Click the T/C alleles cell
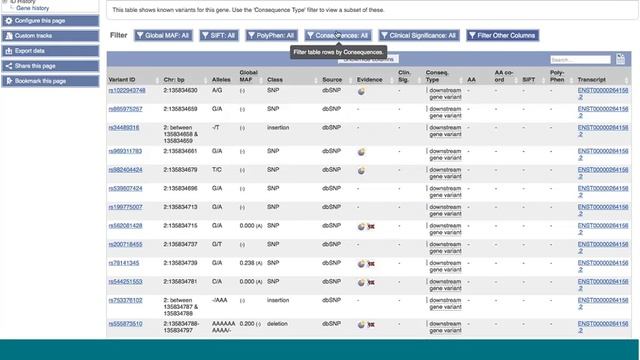 [x=217, y=169]
